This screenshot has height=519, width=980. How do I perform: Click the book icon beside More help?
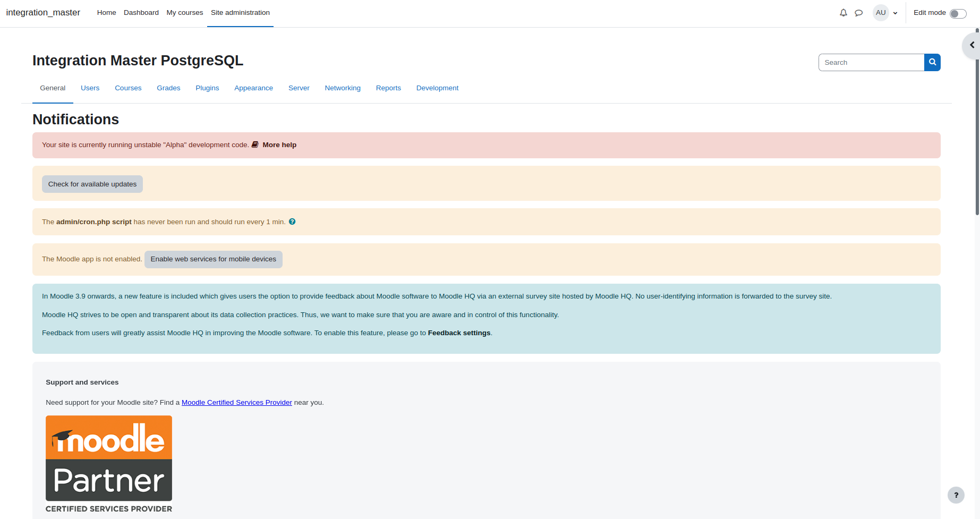[x=255, y=144]
